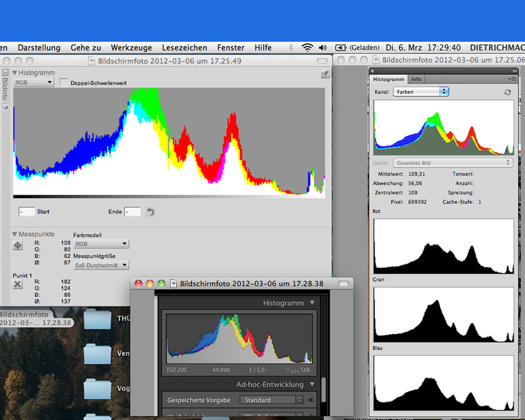This screenshot has width=525, height=420.
Task: Click the black-to-white gradient bar under histogram
Action: (x=169, y=196)
